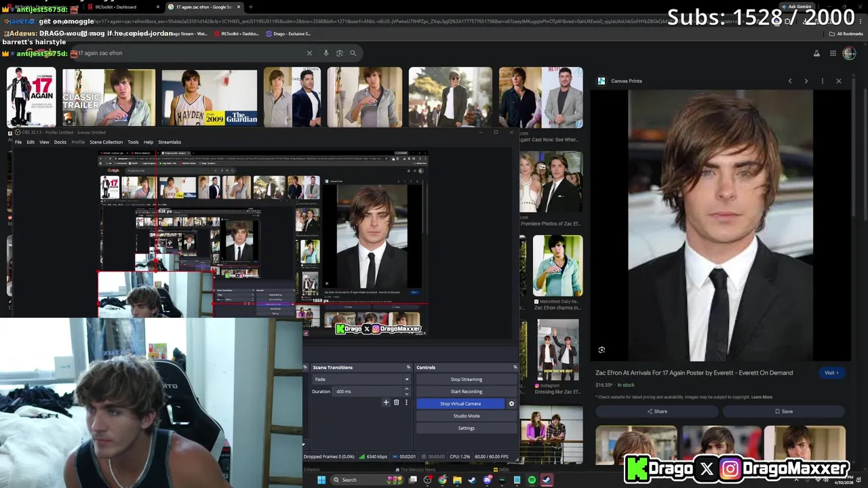Click the Share button under preview
Viewport: 868px width, 488px height.
656,411
